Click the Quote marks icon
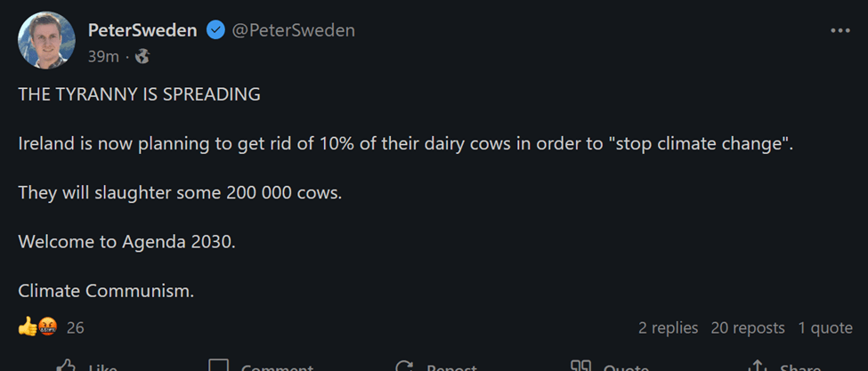868x371 pixels. 581,367
